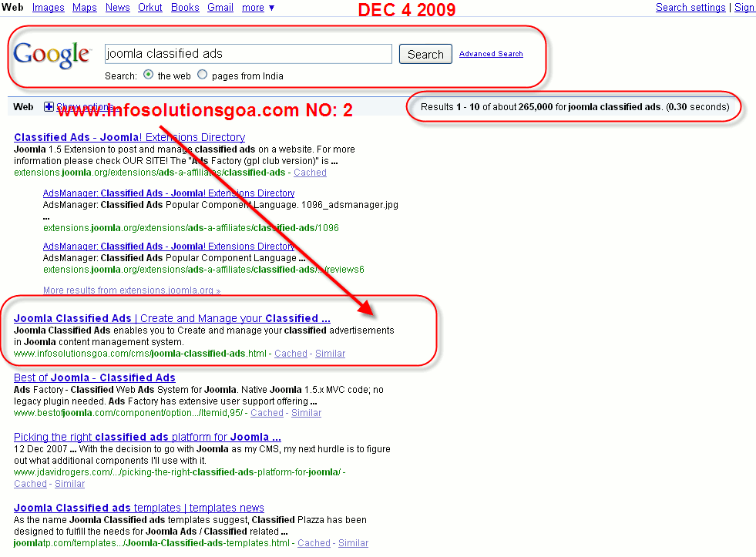756x557 pixels.
Task: Select "pages from India" radio button
Action: pyautogui.click(x=203, y=75)
